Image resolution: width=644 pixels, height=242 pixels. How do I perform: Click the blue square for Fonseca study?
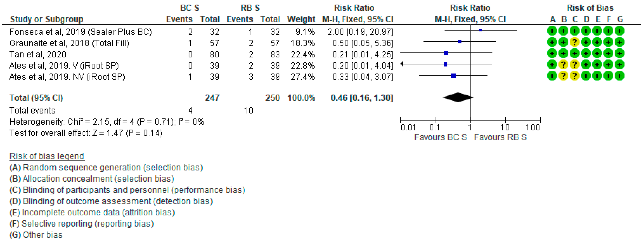(x=480, y=30)
